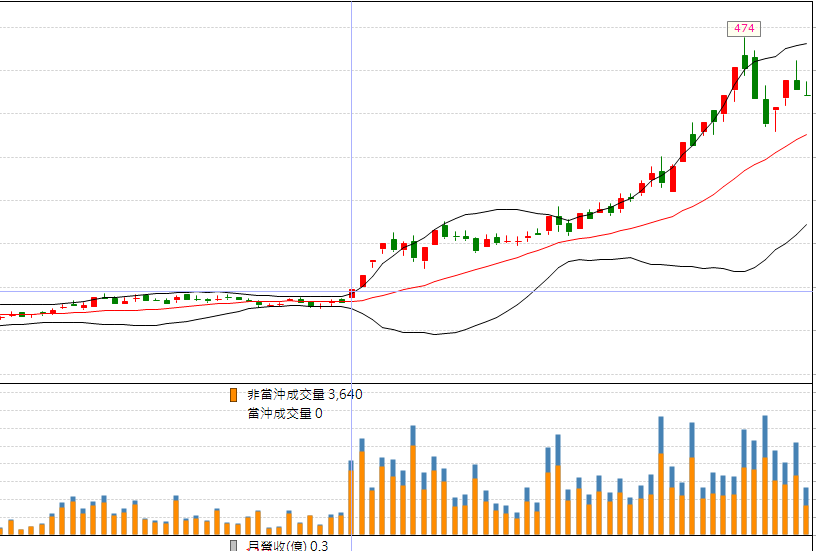This screenshot has width=816, height=551.
Task: Click the last volume bar at the right edge
Action: [x=807, y=511]
